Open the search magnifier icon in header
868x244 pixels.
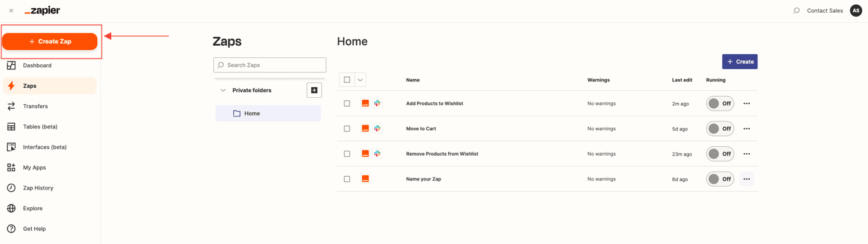pyautogui.click(x=796, y=11)
